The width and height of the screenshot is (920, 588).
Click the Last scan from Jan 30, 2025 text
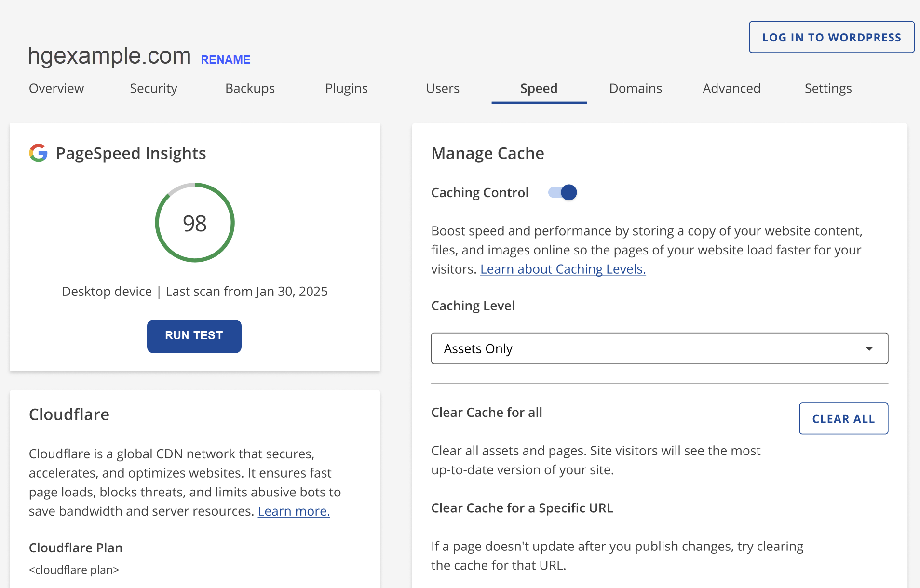[246, 292]
